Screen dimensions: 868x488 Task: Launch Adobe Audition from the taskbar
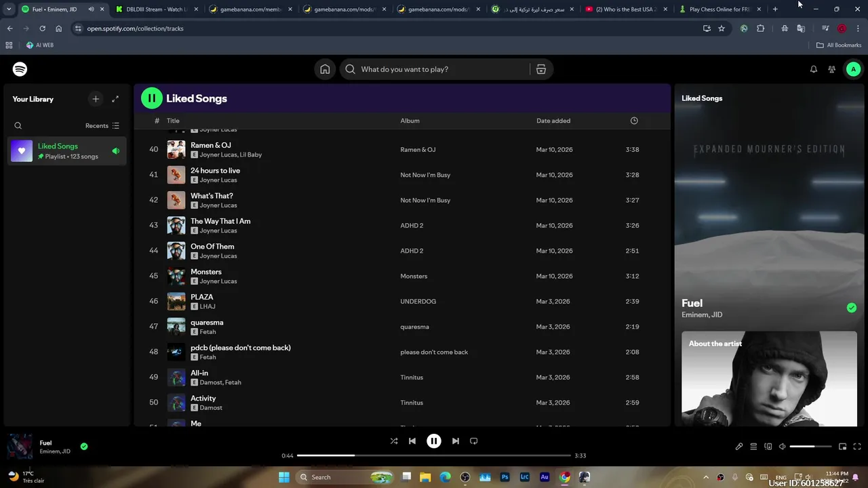[x=545, y=477]
